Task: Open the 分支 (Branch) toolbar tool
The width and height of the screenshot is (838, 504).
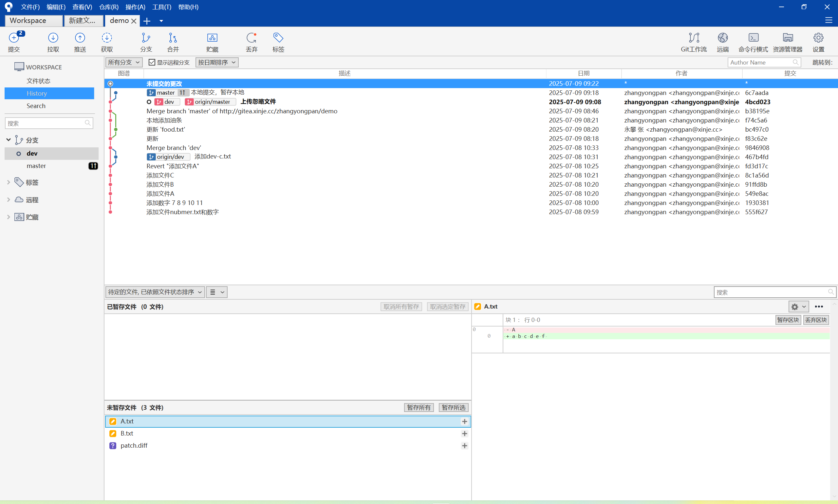Action: click(x=146, y=42)
